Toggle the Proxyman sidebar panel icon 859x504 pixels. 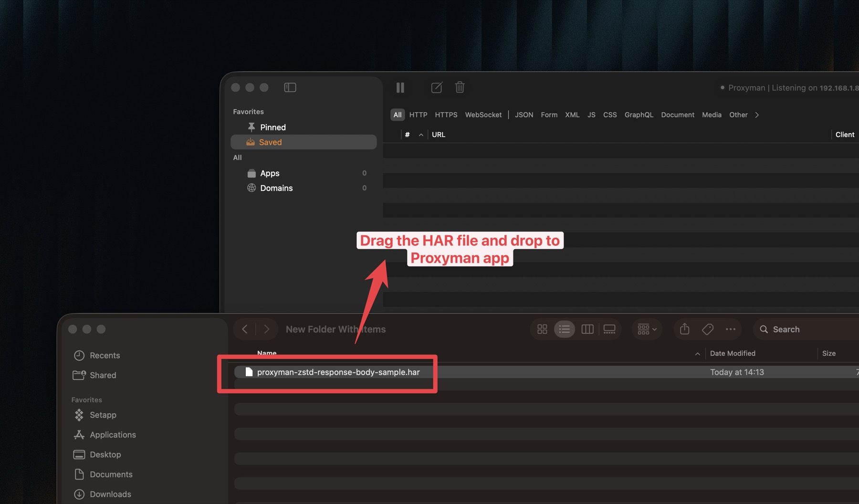click(x=290, y=87)
